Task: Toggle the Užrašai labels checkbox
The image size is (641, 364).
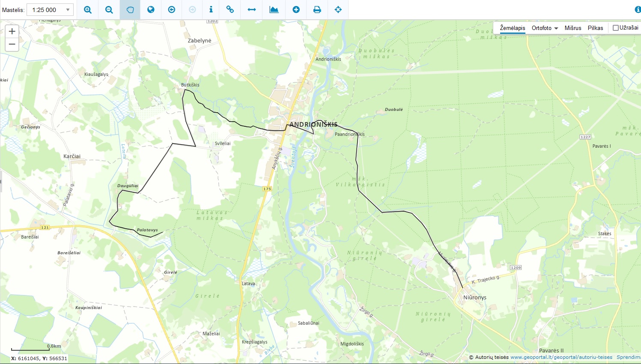Action: click(616, 28)
